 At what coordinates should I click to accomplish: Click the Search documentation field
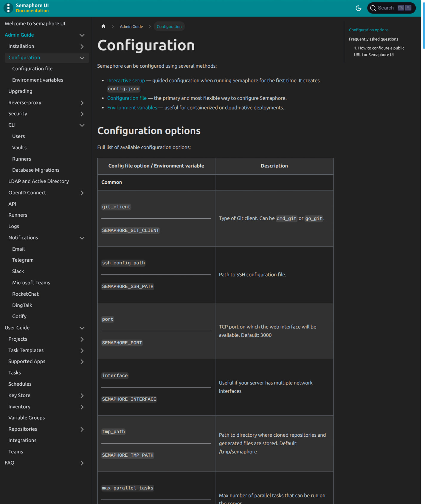click(386, 8)
